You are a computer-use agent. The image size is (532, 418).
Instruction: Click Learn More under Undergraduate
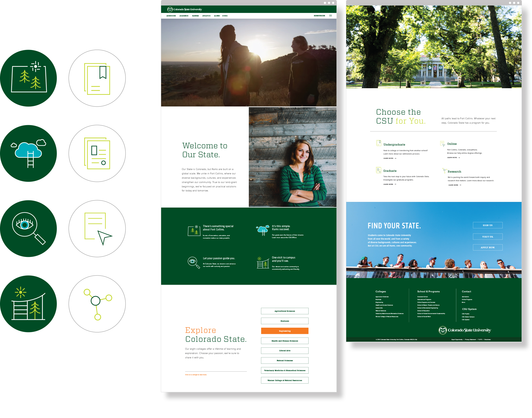pos(390,158)
